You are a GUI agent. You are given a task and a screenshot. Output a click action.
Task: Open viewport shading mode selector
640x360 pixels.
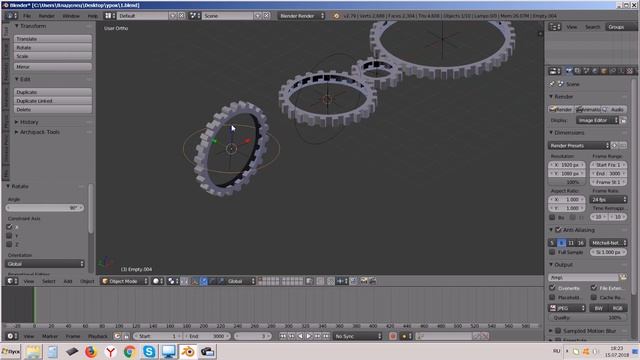(158, 281)
